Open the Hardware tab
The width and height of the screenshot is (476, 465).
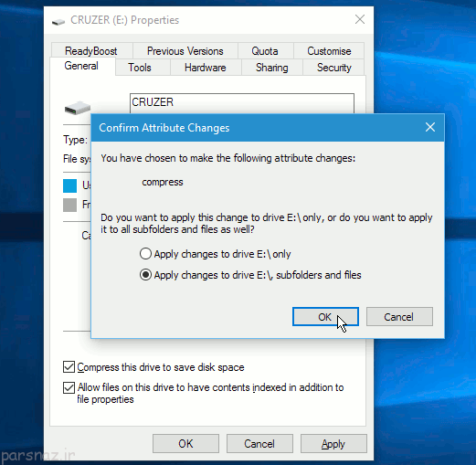[206, 68]
